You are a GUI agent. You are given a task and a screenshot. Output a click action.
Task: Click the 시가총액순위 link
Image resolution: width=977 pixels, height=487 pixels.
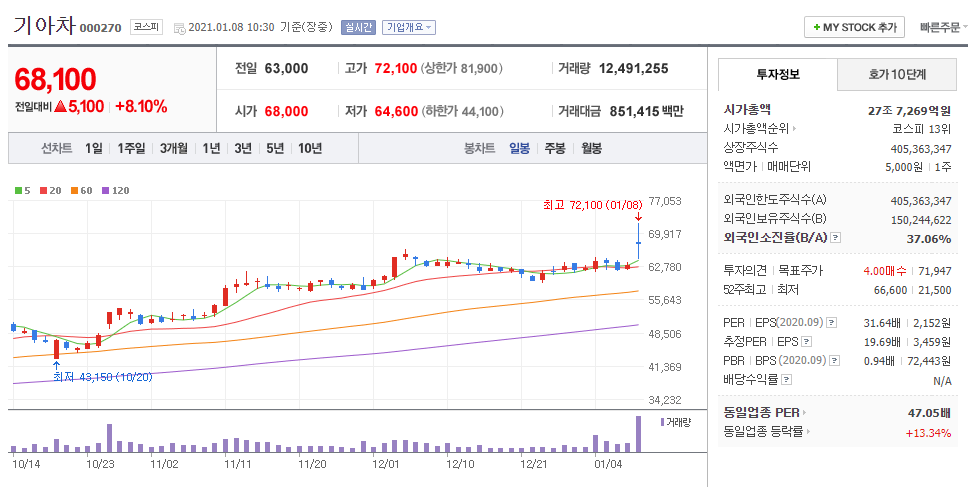pyautogui.click(x=756, y=130)
